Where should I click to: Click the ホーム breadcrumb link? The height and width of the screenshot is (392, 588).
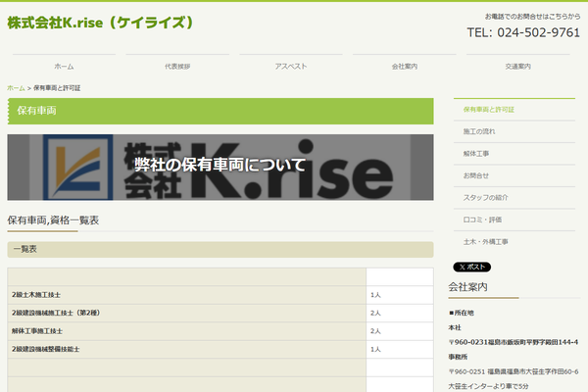pyautogui.click(x=16, y=88)
